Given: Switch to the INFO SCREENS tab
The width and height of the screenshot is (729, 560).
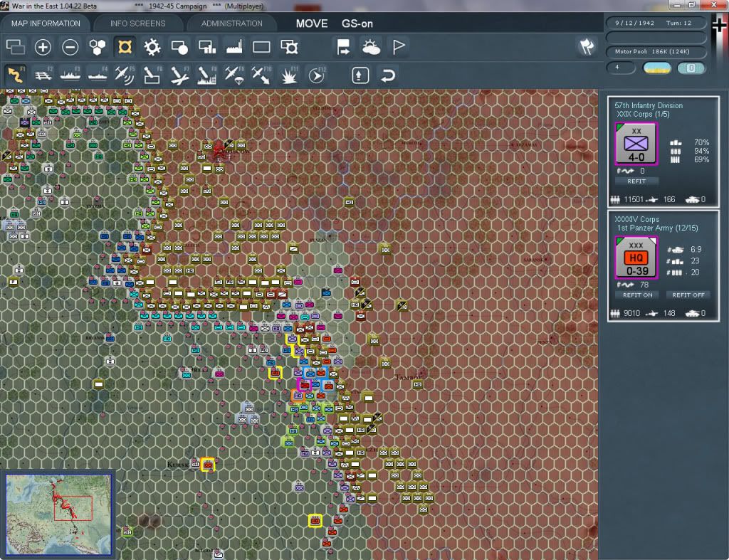Looking at the screenshot, I should [137, 23].
